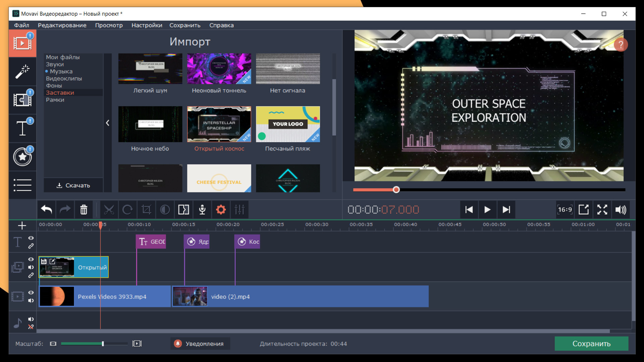Mute the audio track speaker icon
This screenshot has width=644, height=362.
click(x=31, y=319)
